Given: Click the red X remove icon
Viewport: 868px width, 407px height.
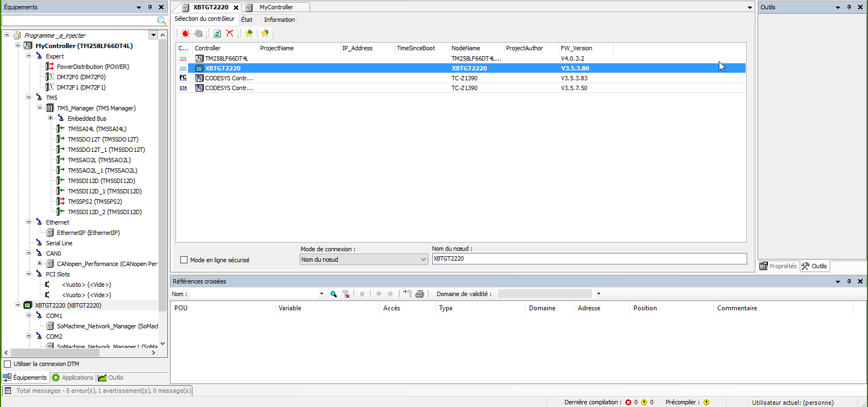Looking at the screenshot, I should click(x=230, y=34).
